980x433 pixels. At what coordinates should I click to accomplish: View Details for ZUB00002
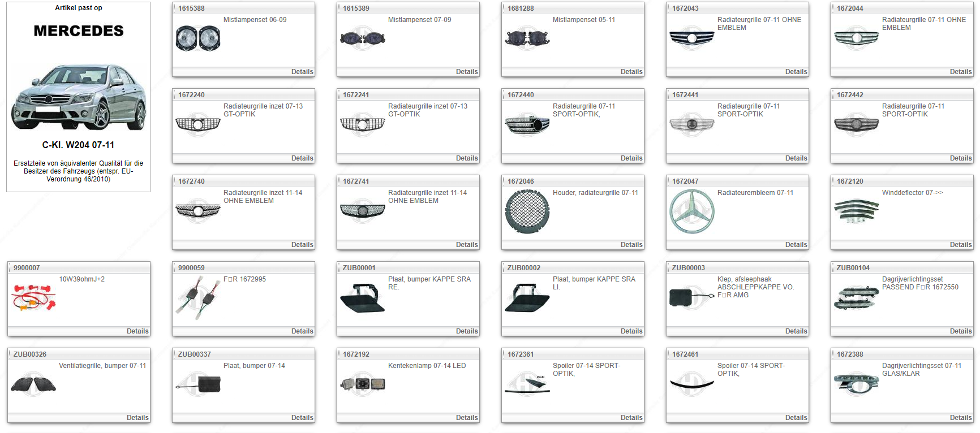tap(631, 331)
